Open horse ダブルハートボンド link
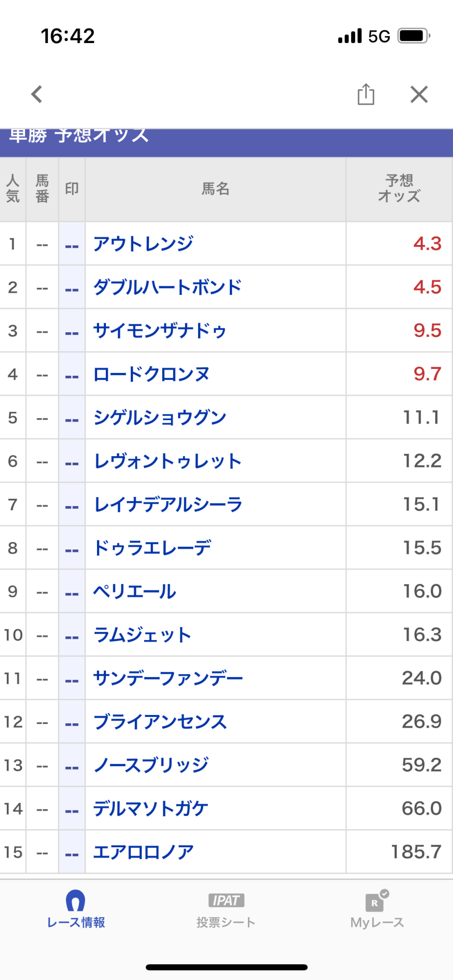 point(167,287)
